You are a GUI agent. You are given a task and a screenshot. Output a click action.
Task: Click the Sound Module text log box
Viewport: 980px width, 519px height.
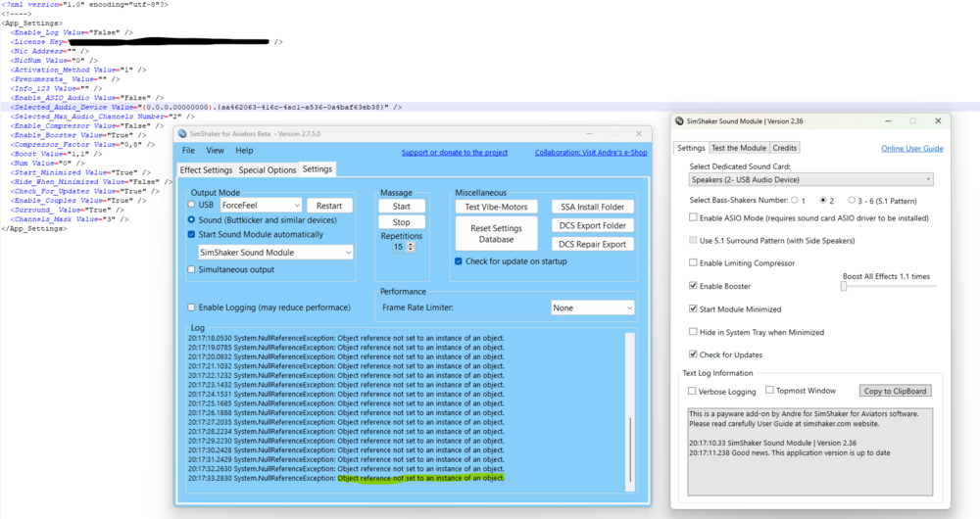[810, 451]
